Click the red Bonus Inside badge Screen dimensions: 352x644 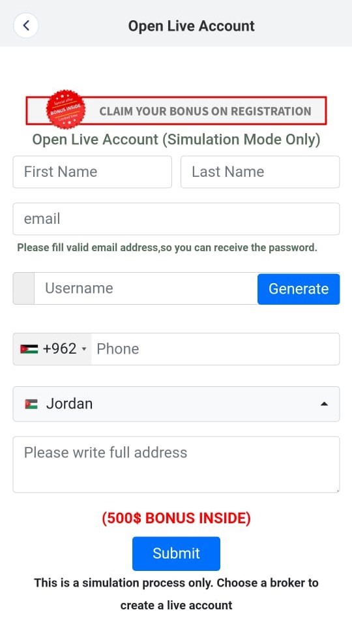66,110
